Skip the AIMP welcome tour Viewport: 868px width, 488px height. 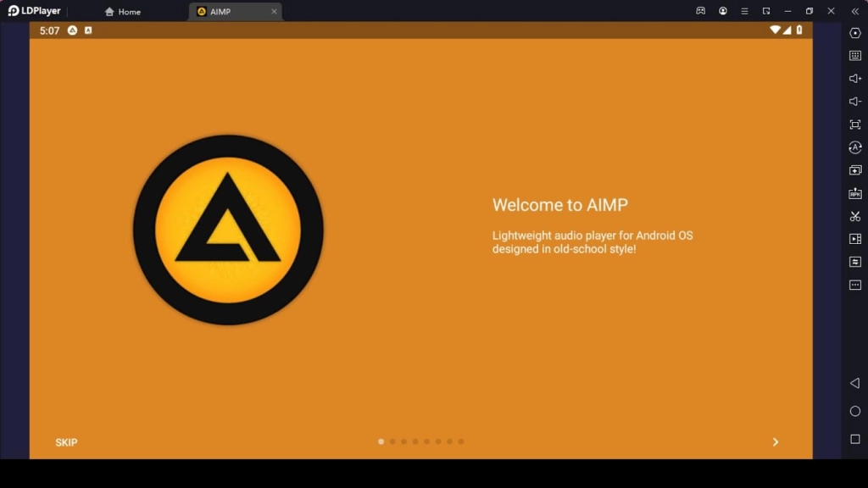pyautogui.click(x=66, y=441)
